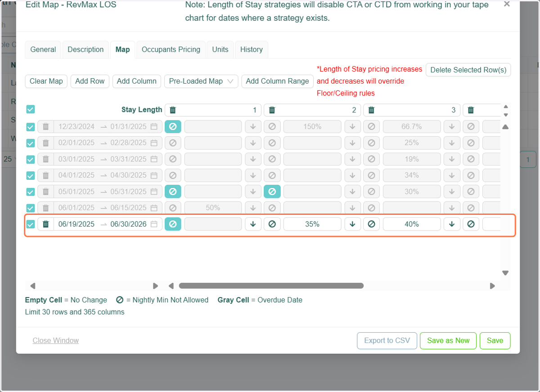Delete the 04/01/2025 row with trash icon
This screenshot has width=540, height=392.
45,175
